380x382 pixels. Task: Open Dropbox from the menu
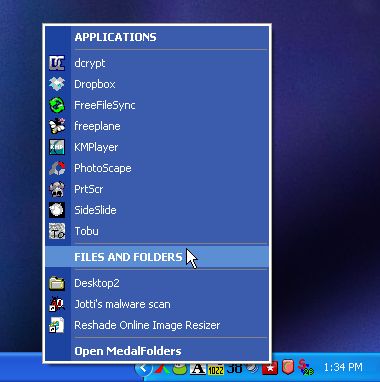tap(157, 84)
